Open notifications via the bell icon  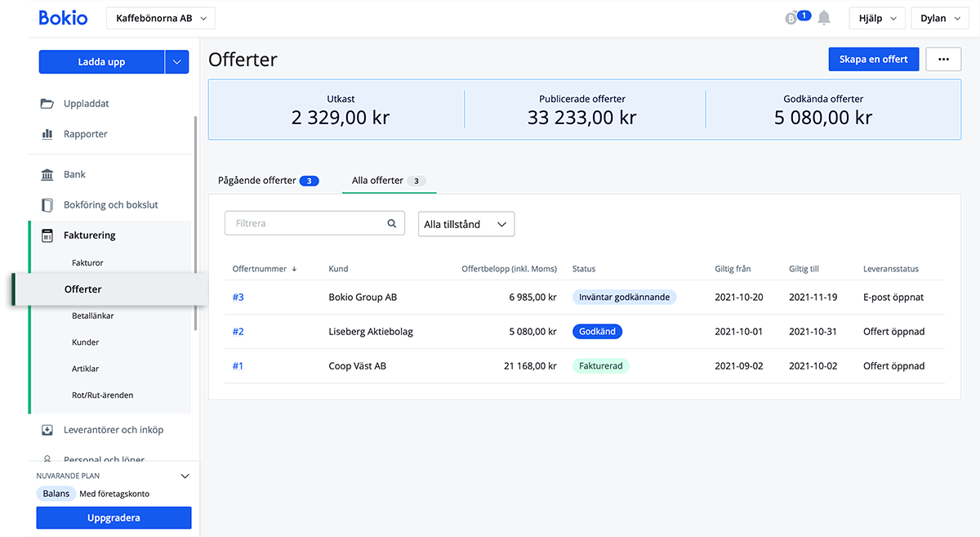[x=824, y=16]
